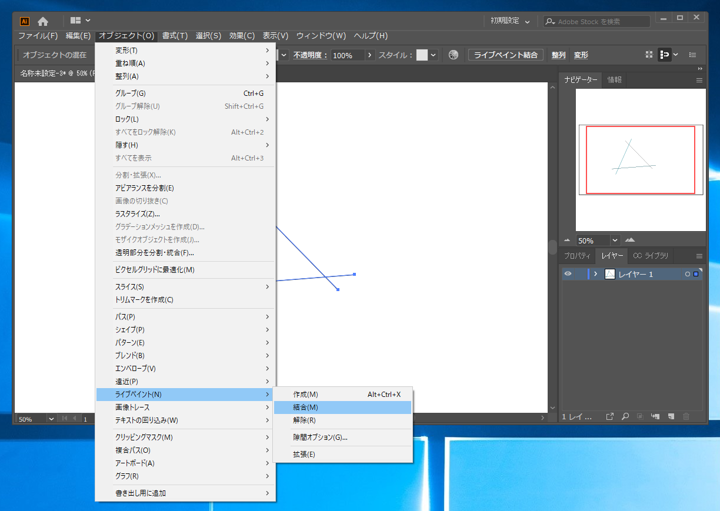Open the 初期設定 workspace dropdown

pyautogui.click(x=510, y=21)
